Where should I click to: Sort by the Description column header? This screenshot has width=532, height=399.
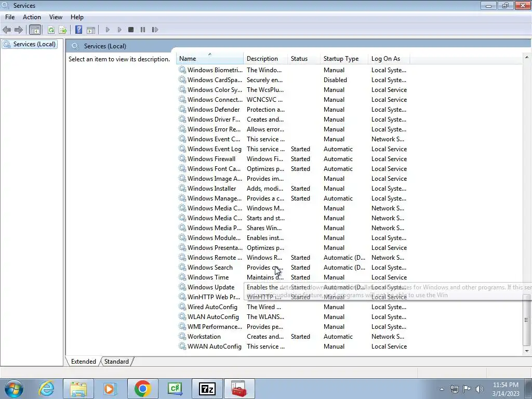(x=265, y=58)
